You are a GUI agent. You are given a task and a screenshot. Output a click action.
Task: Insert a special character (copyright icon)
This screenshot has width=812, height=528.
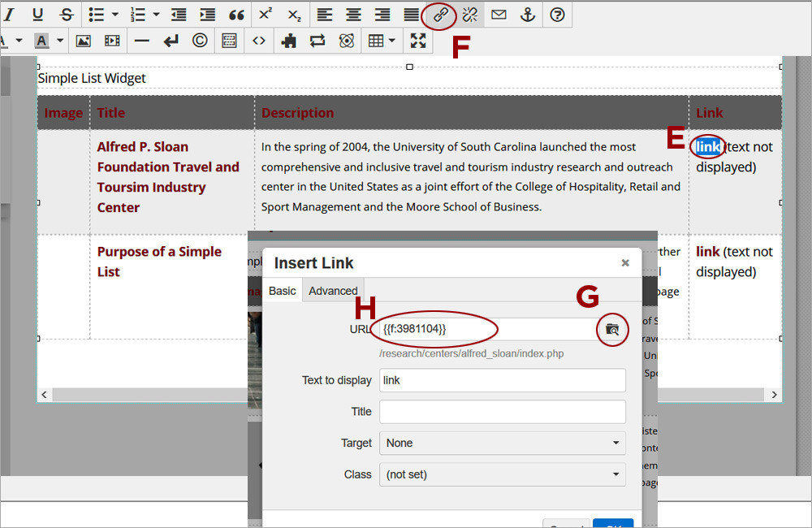[200, 41]
